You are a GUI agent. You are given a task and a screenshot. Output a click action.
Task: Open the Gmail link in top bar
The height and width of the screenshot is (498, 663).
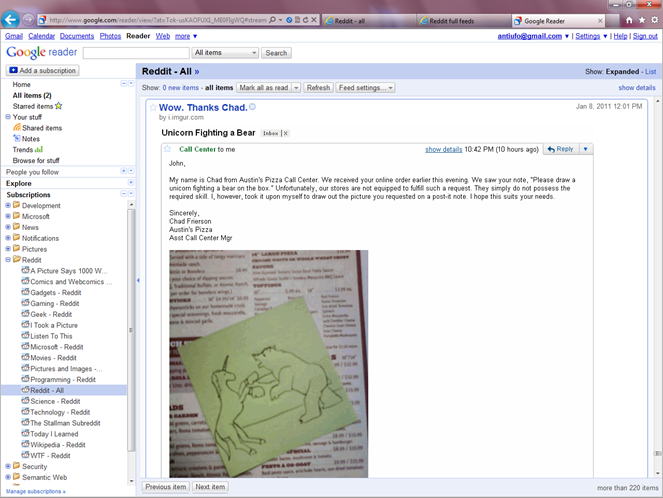tap(14, 36)
